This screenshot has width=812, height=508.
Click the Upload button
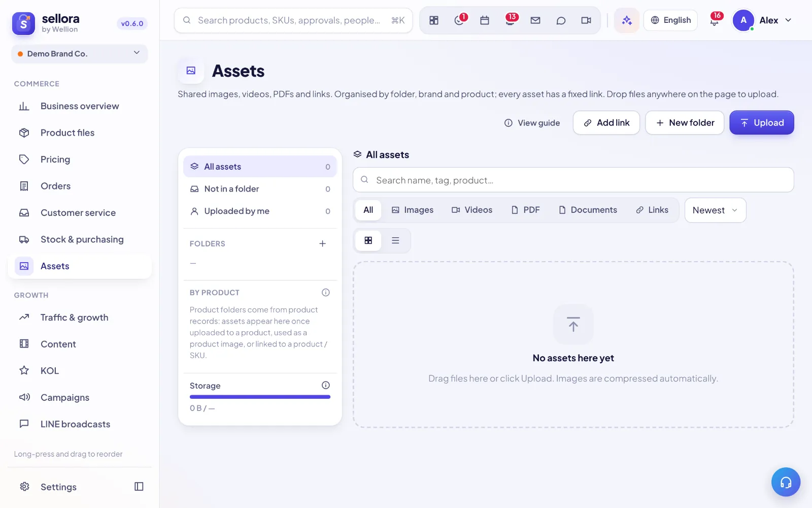click(x=762, y=123)
